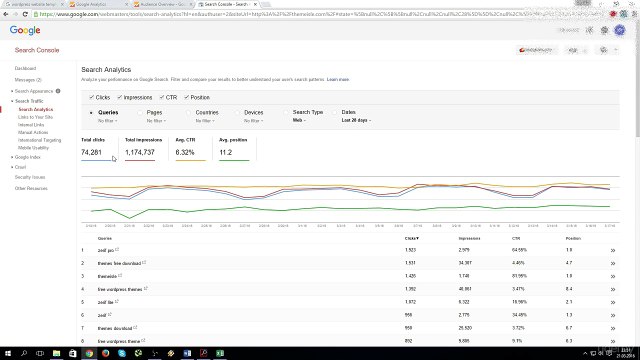Toggle the Impressions checkbox

120,97
